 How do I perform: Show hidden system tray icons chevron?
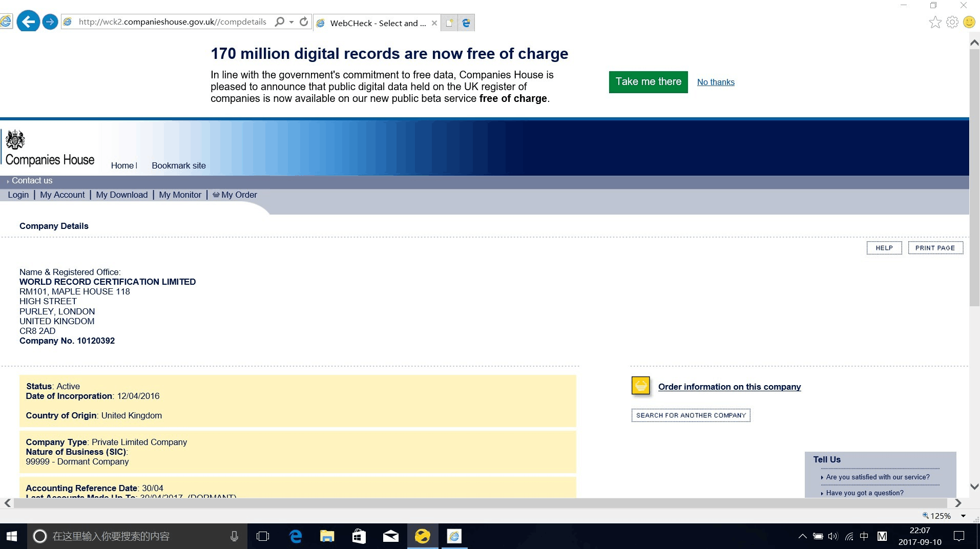click(x=802, y=536)
